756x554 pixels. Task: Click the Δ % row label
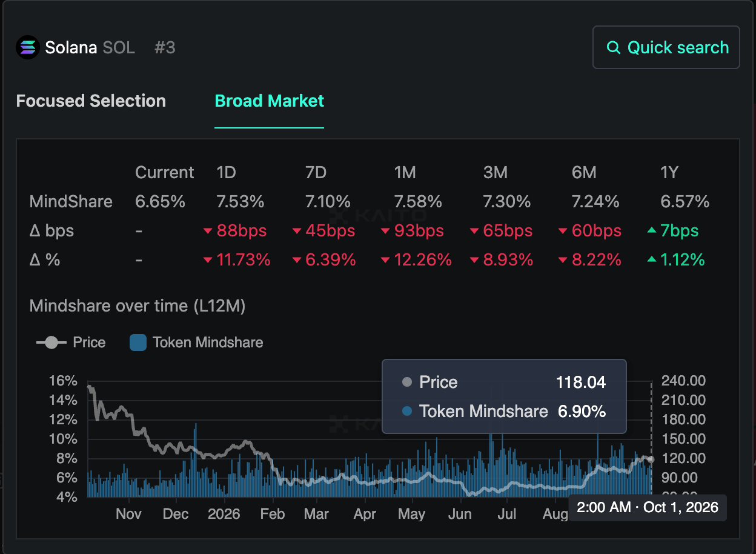point(45,260)
